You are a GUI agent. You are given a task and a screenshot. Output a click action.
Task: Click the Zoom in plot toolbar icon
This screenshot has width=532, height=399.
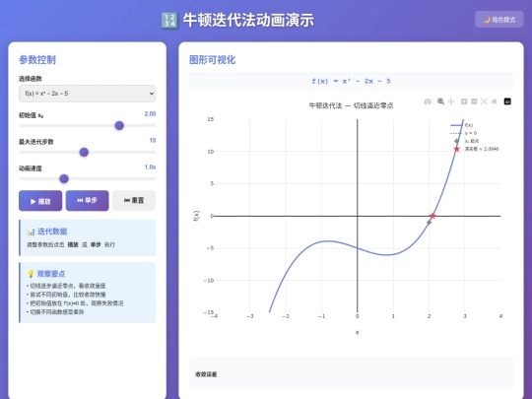point(464,101)
